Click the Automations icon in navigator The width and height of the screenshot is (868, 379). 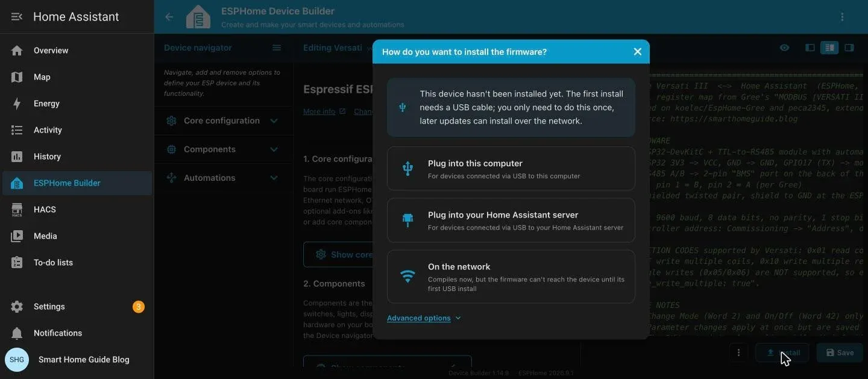tap(172, 178)
